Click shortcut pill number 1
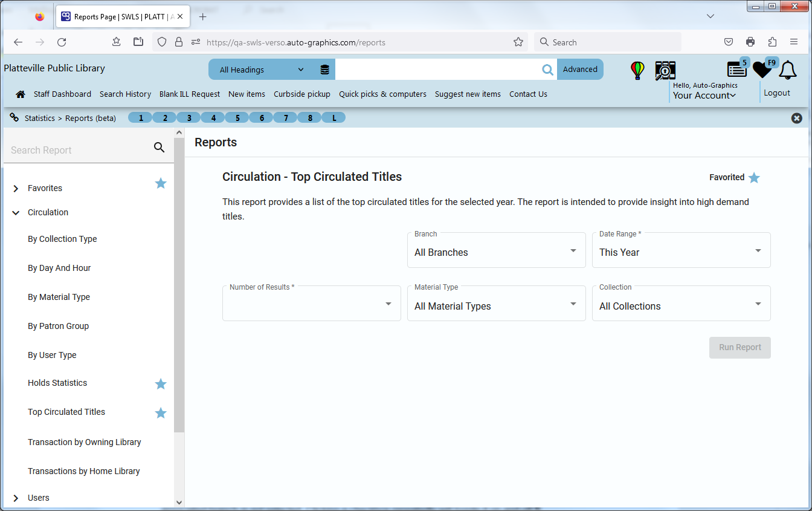 (141, 118)
